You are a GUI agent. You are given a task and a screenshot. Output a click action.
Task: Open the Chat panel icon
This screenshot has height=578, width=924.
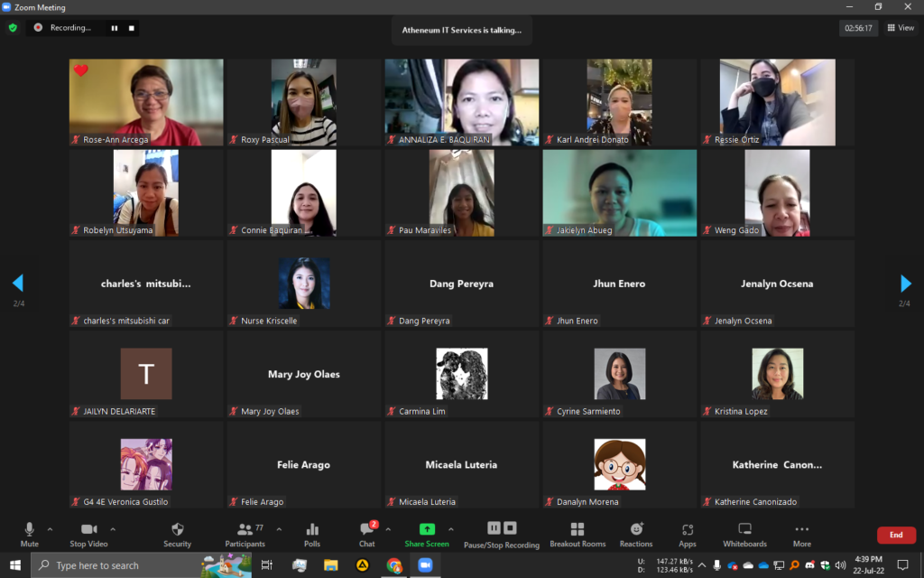point(366,529)
